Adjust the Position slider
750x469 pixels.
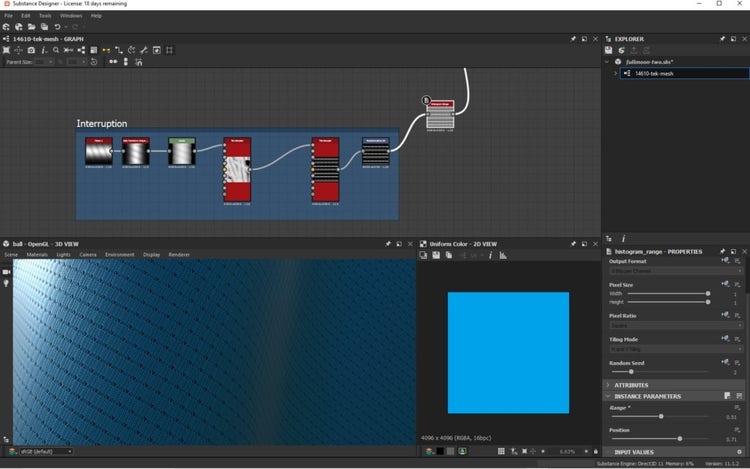(x=660, y=438)
